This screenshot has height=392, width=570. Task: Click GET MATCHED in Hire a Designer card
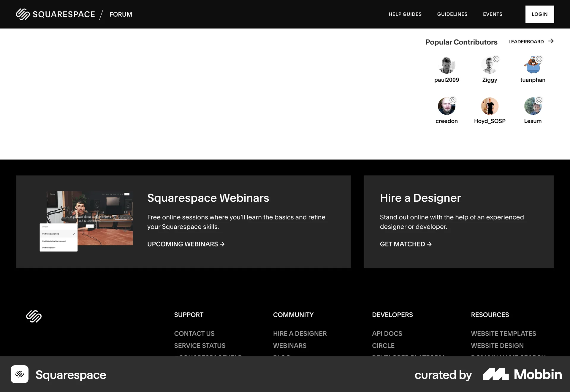pos(406,244)
